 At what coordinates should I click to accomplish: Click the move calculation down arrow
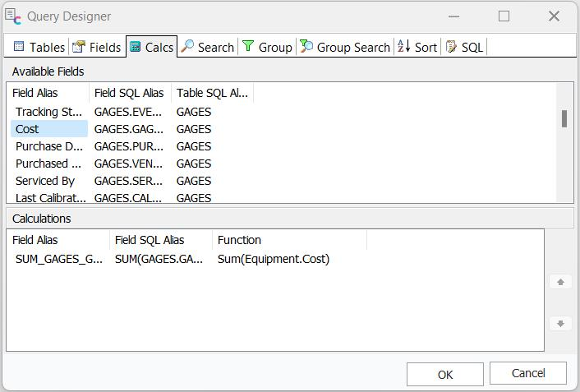point(560,324)
